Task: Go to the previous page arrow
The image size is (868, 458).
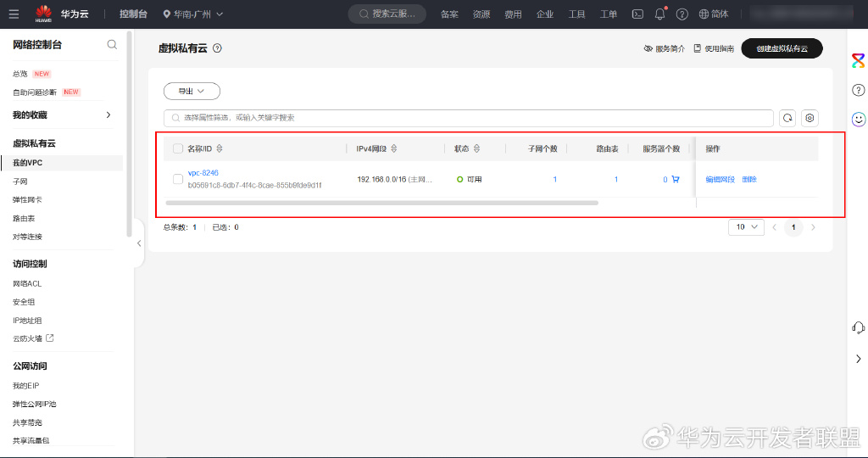Action: pyautogui.click(x=775, y=227)
